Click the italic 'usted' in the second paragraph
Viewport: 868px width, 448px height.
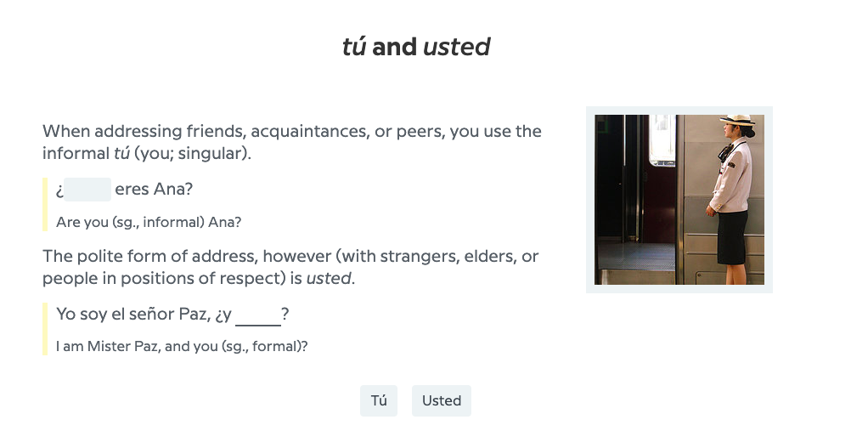click(x=329, y=278)
